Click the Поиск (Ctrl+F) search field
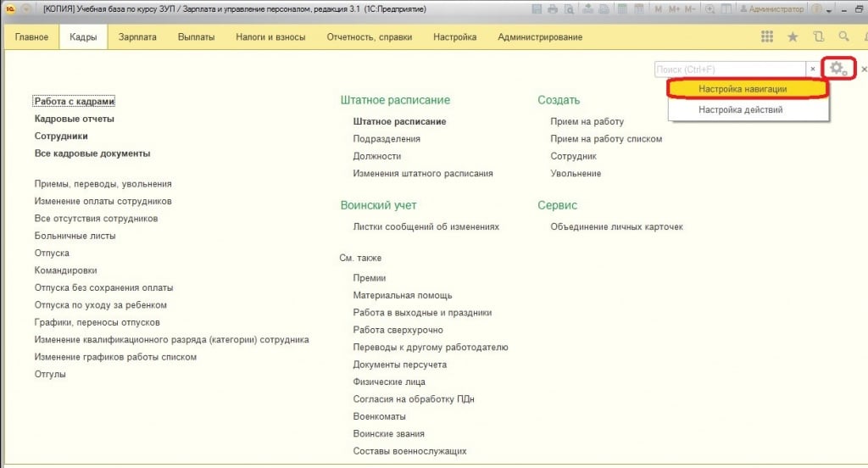 (729, 69)
